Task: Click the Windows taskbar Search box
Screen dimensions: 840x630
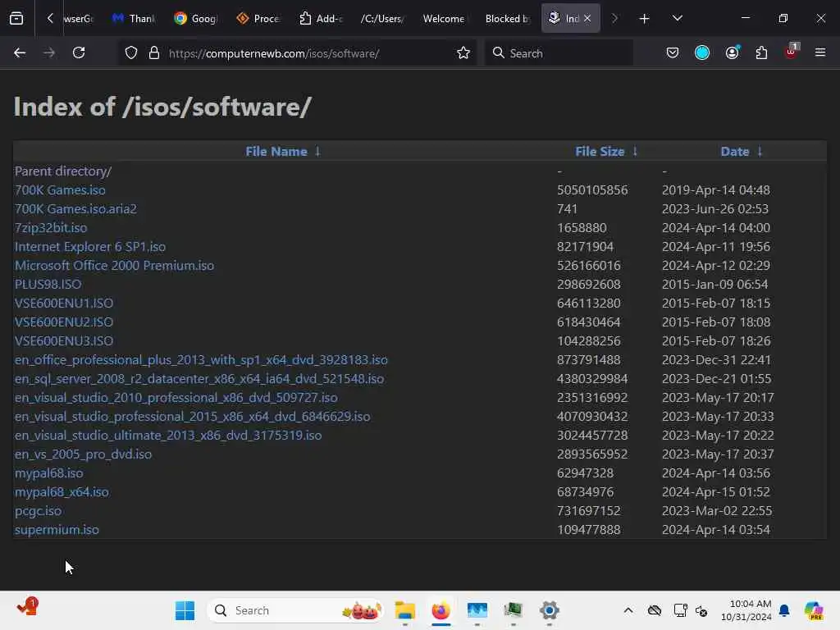Action: point(295,610)
